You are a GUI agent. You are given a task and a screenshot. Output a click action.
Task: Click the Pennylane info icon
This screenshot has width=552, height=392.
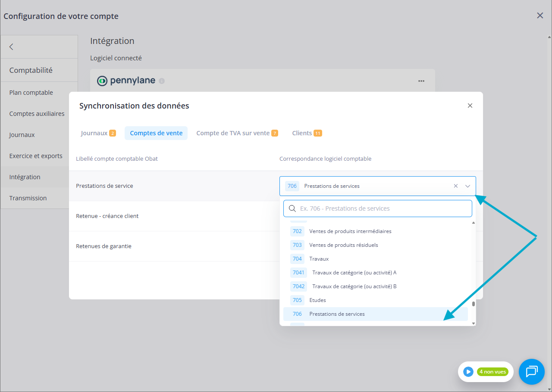(162, 81)
